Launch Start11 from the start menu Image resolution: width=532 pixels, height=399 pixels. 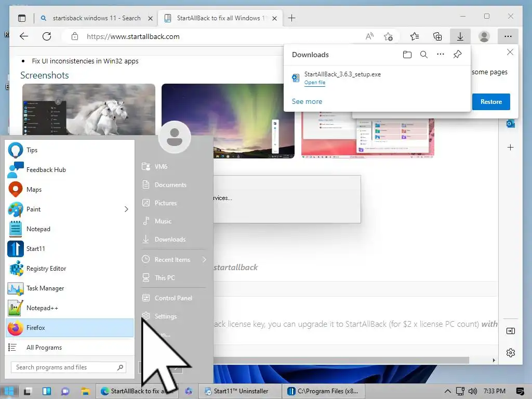(x=70, y=249)
